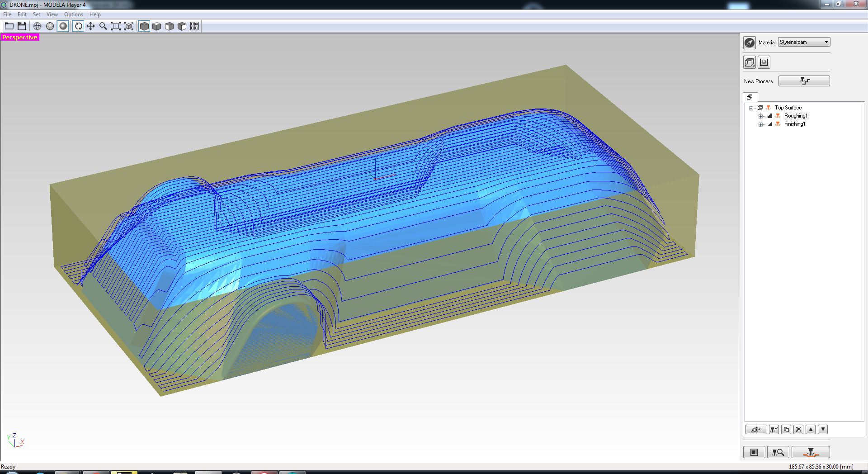Open a project with the folder icon
This screenshot has height=474, width=868.
pyautogui.click(x=9, y=26)
